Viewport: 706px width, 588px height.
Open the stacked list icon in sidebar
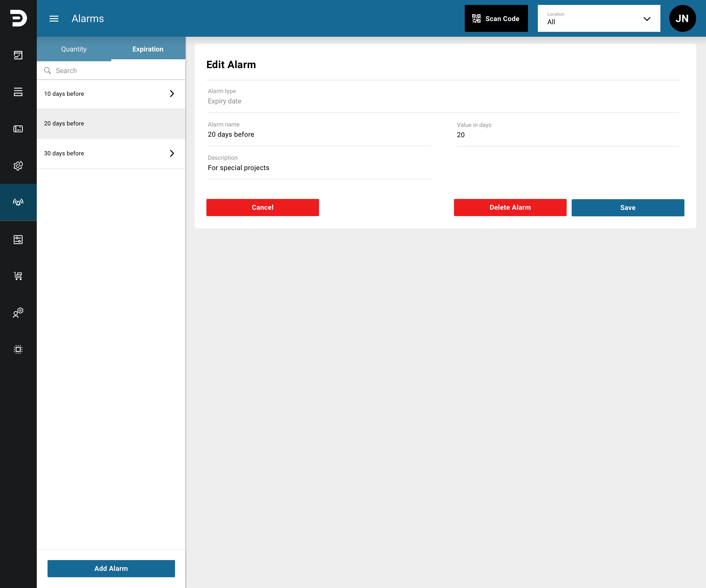coord(18,92)
